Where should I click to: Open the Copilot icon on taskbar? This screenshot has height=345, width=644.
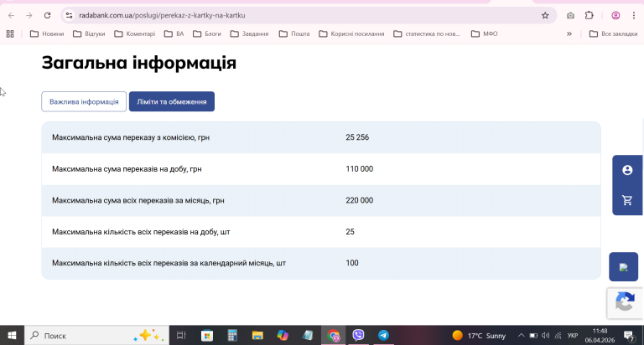[x=283, y=336]
